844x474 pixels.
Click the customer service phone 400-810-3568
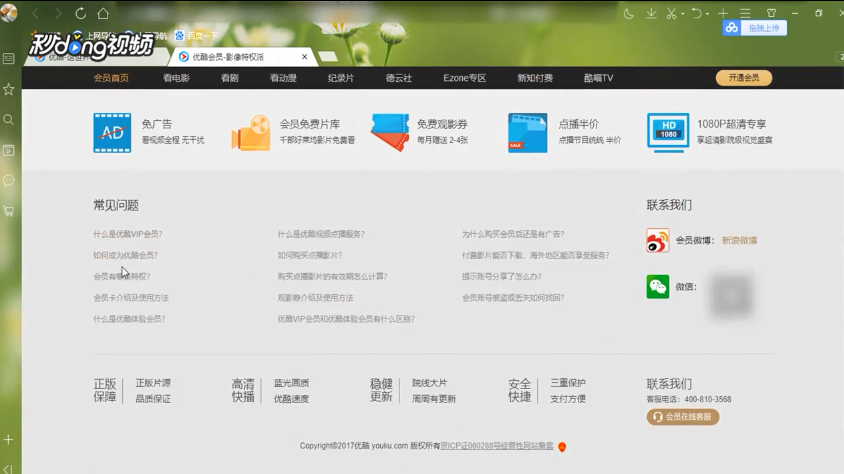click(x=708, y=399)
